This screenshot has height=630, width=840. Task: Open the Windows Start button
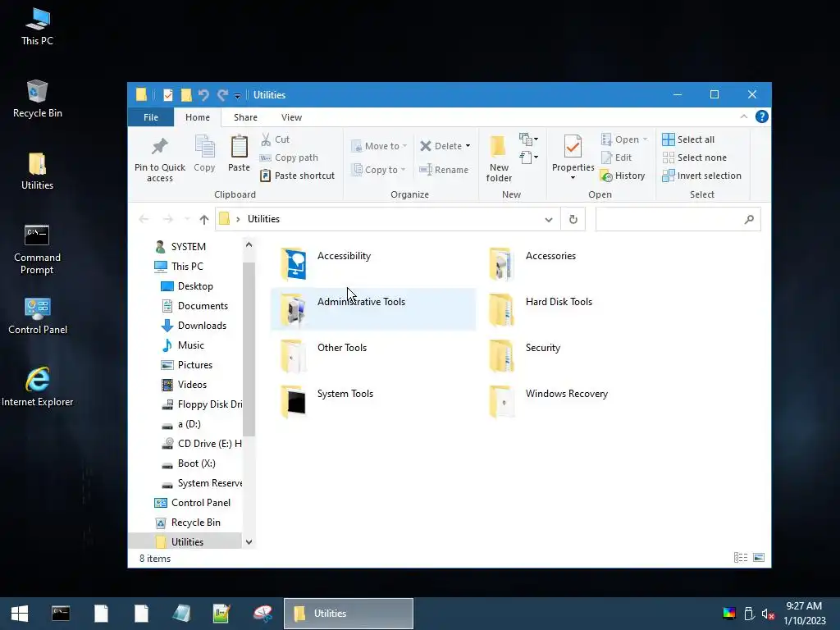click(20, 614)
